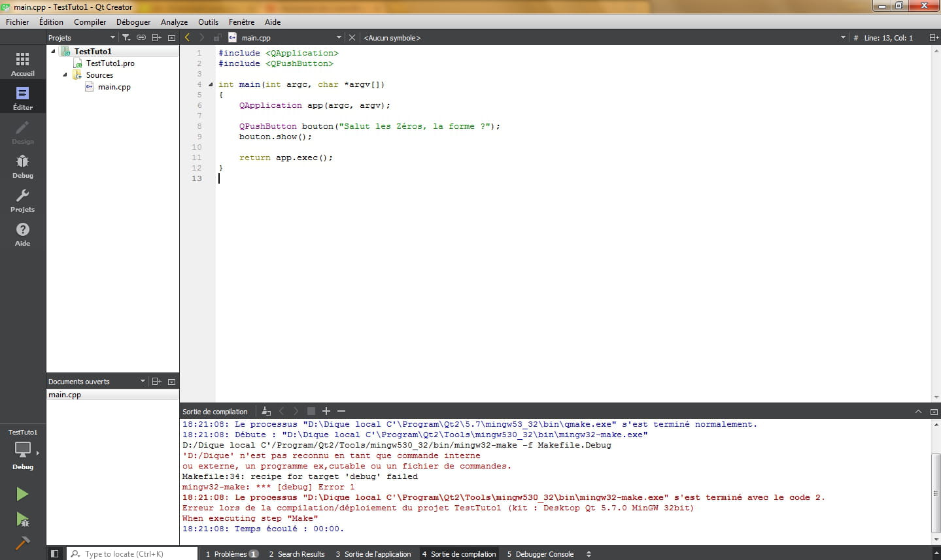
Task: Zoom out compile output text
Action: [x=341, y=411]
